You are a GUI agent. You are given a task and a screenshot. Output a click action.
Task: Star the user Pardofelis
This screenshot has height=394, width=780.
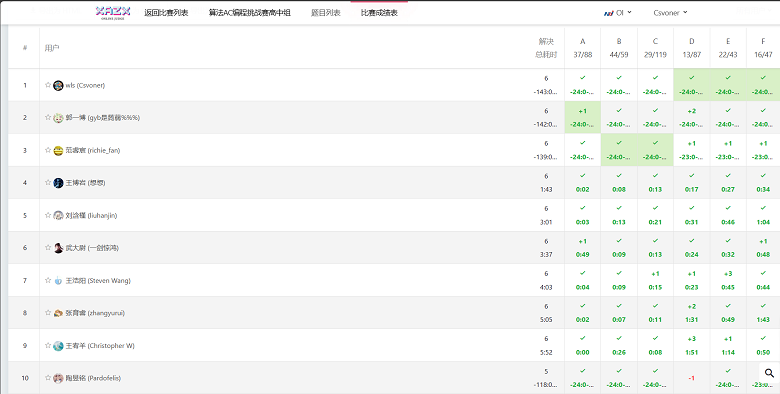[x=48, y=378]
